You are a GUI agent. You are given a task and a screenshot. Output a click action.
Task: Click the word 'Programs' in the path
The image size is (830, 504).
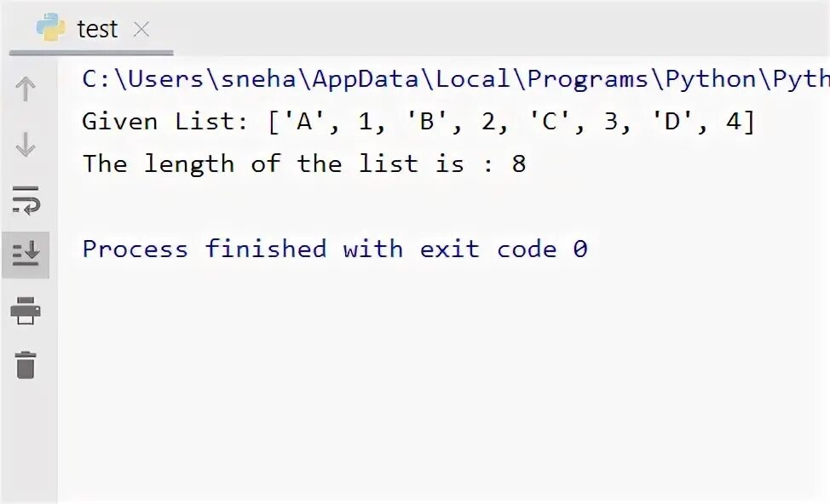588,79
